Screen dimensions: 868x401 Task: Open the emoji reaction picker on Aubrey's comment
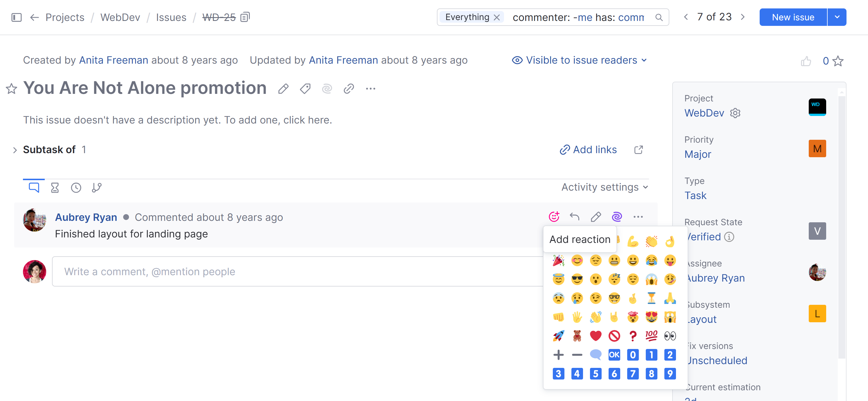(554, 217)
